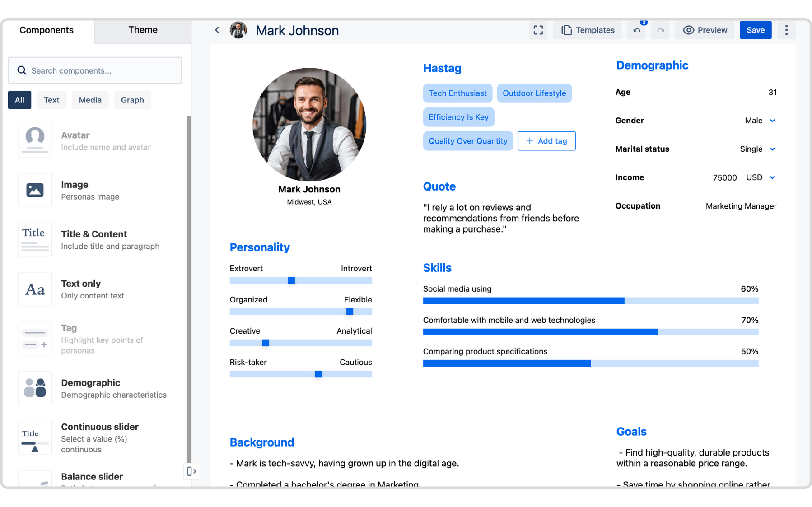Viewport: 812px width, 507px height.
Task: Select the Components tab
Action: tap(47, 30)
